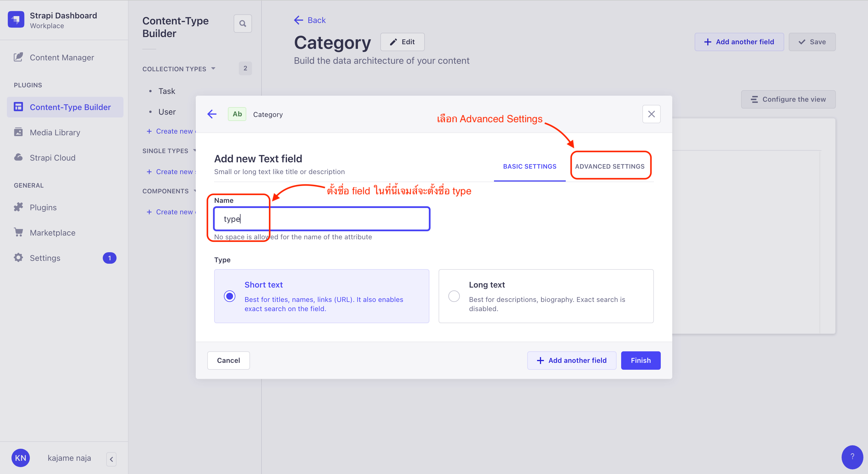The width and height of the screenshot is (868, 474).
Task: Click the back arrow navigation icon
Action: [x=212, y=114]
